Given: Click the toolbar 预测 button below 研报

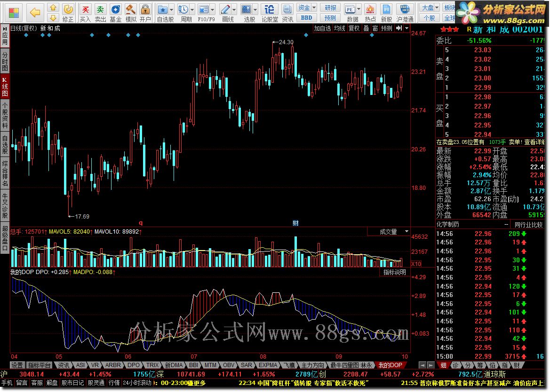Looking at the screenshot, I should tap(330, 17).
